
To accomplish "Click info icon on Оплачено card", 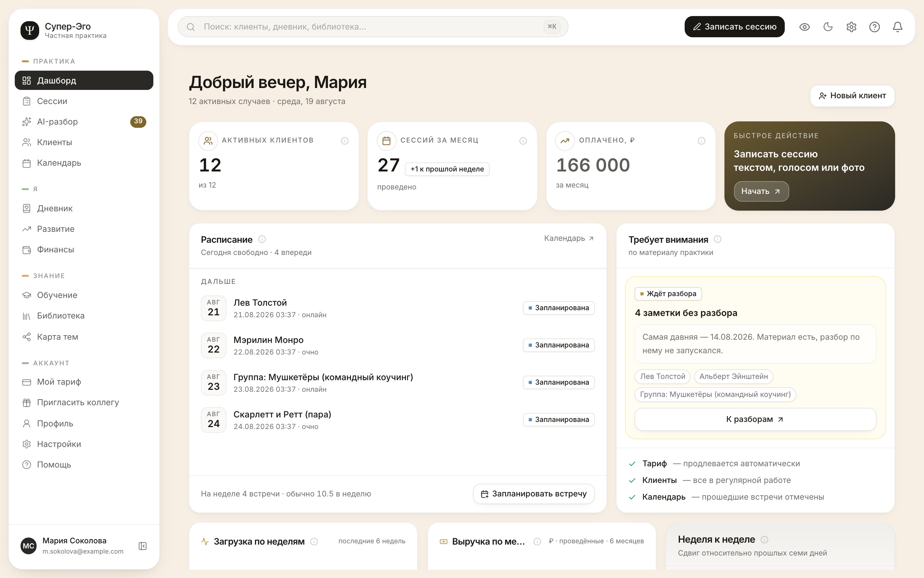I will coord(701,141).
